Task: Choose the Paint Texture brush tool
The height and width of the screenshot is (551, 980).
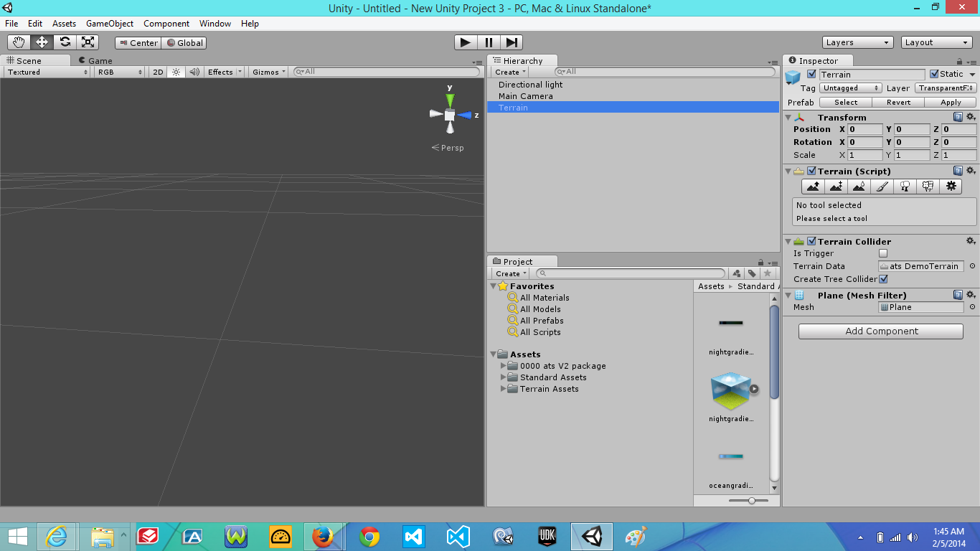Action: point(882,187)
